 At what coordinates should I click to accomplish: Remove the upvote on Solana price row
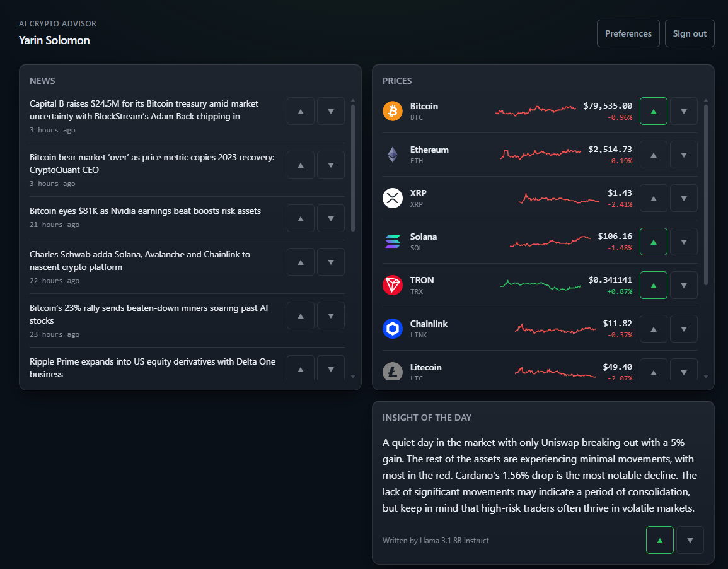coord(653,242)
